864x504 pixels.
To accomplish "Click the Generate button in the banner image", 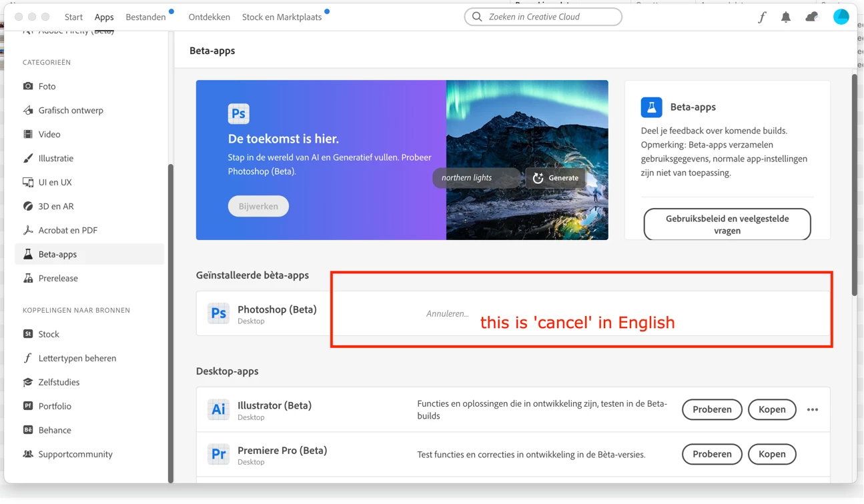I will point(556,178).
